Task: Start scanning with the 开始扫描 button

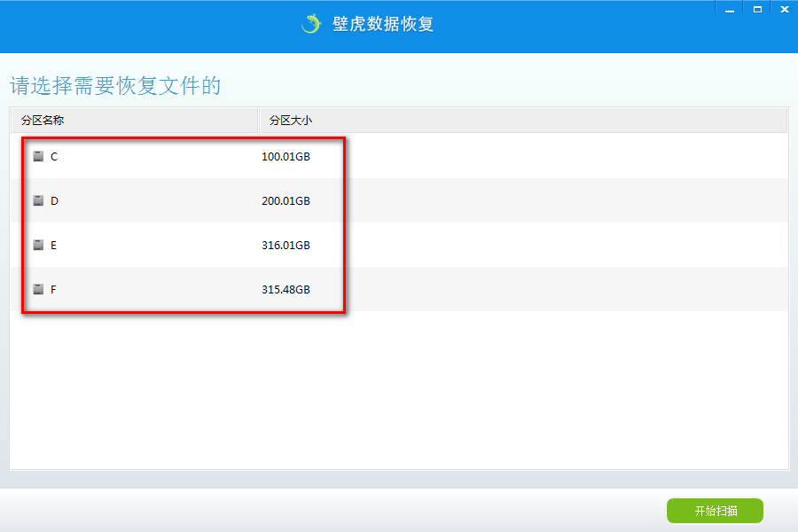Action: pyautogui.click(x=715, y=511)
